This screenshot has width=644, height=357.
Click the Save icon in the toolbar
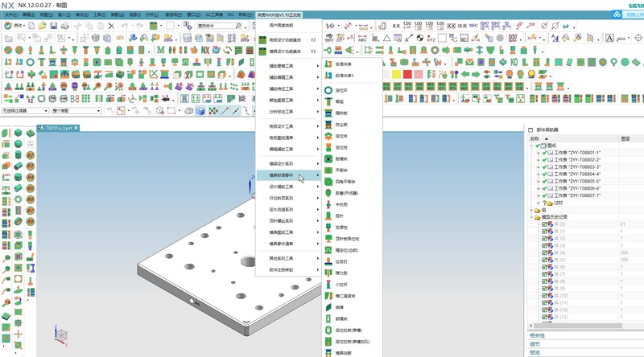click(x=53, y=26)
